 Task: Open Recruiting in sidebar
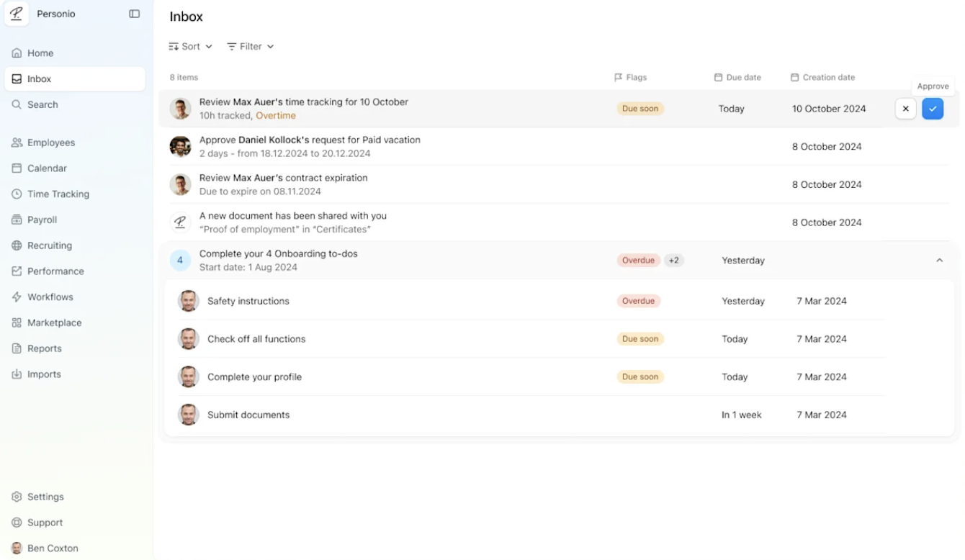(49, 245)
